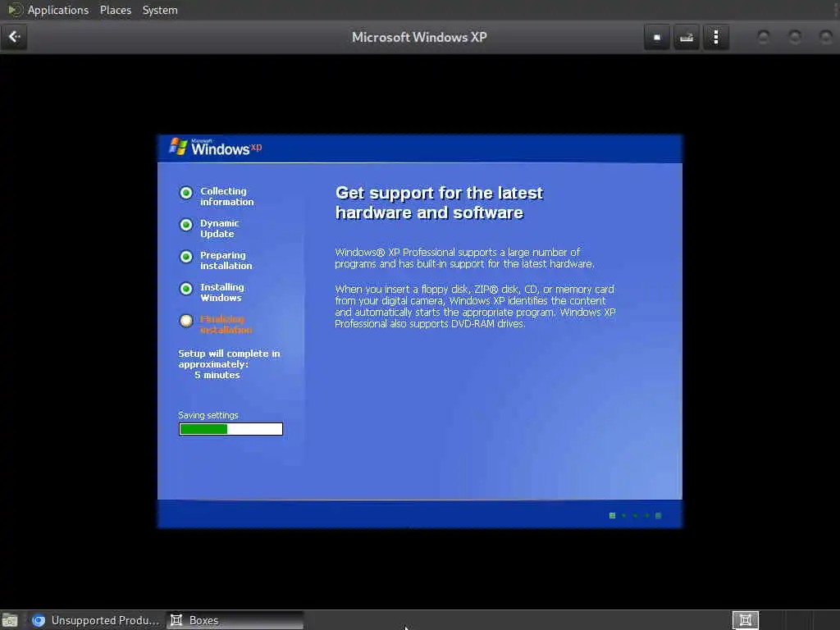
Task: Click the square stop button in Boxes header
Action: pyautogui.click(x=657, y=37)
